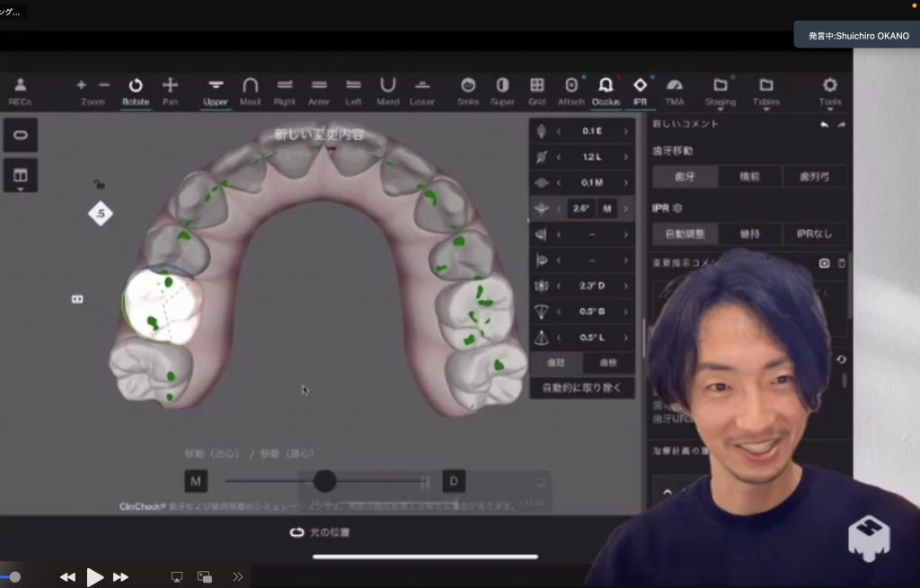Select the right tab under movement controls
This screenshot has height=588, width=920.
point(609,363)
